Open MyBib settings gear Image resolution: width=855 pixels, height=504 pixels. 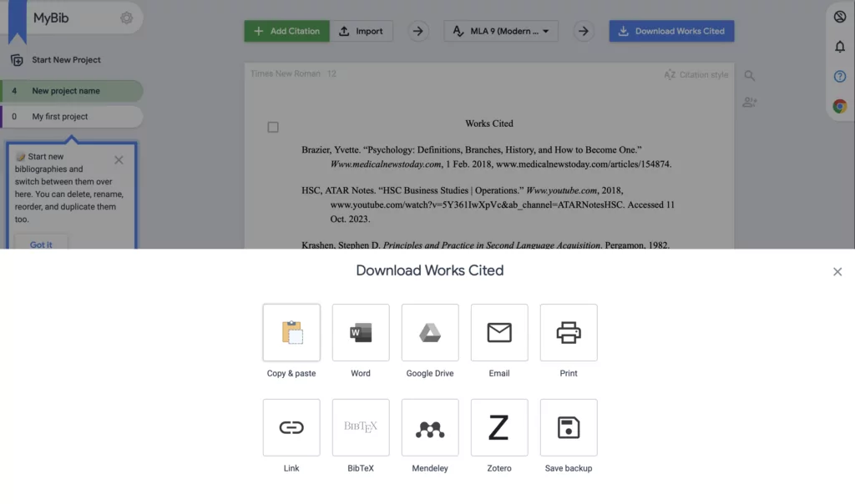point(127,18)
